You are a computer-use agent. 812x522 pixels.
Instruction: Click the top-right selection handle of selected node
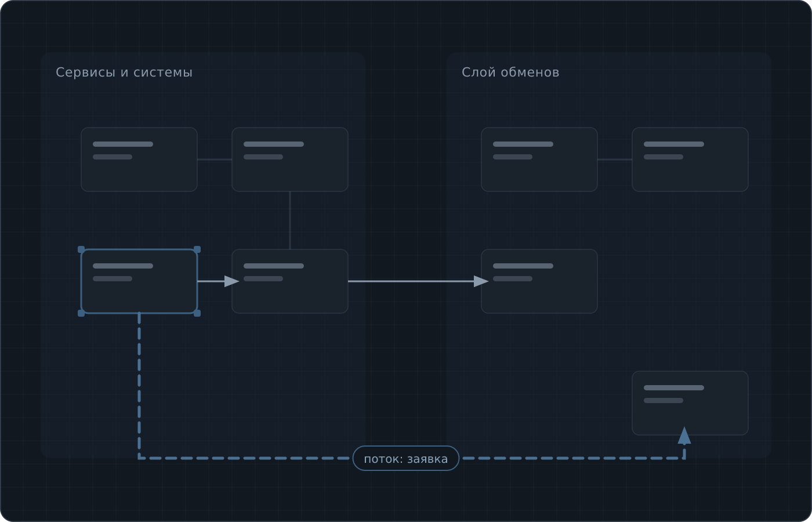pyautogui.click(x=197, y=249)
